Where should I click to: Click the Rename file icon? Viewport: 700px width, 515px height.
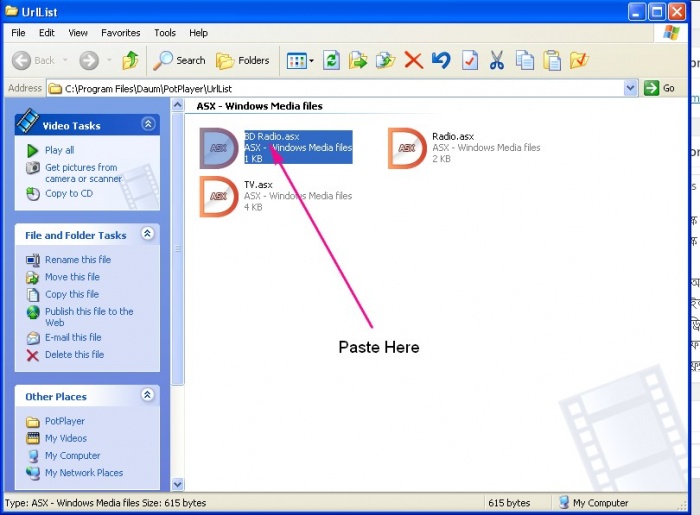[x=33, y=260]
